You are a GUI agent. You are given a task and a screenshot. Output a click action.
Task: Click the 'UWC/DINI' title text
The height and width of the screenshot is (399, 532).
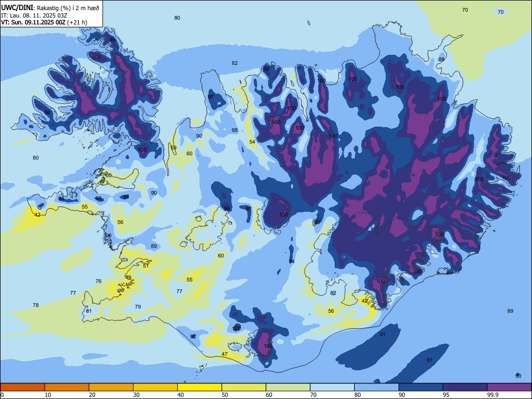[x=17, y=7]
